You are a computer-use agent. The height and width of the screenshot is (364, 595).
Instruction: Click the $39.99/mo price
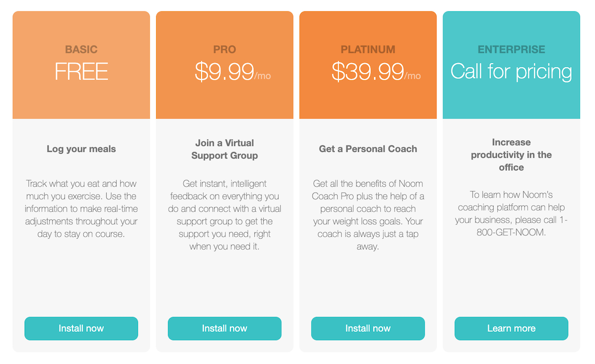tap(376, 72)
